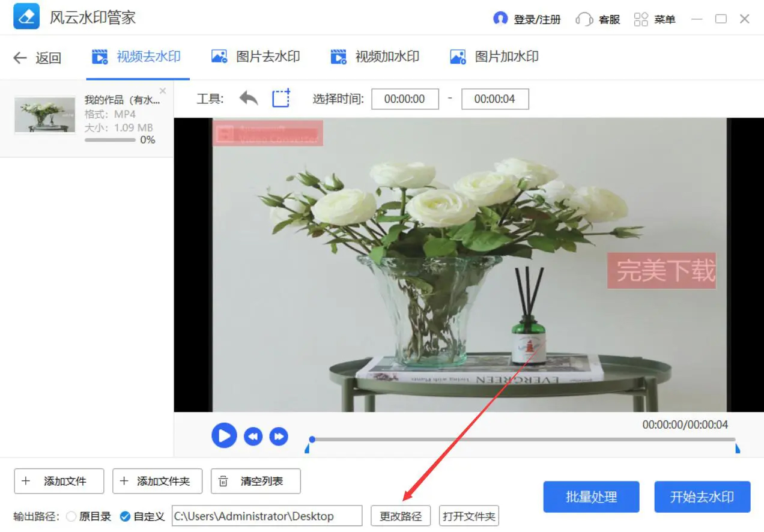This screenshot has width=764, height=532.
Task: Start removal with 开始去水印
Action: pos(702,497)
